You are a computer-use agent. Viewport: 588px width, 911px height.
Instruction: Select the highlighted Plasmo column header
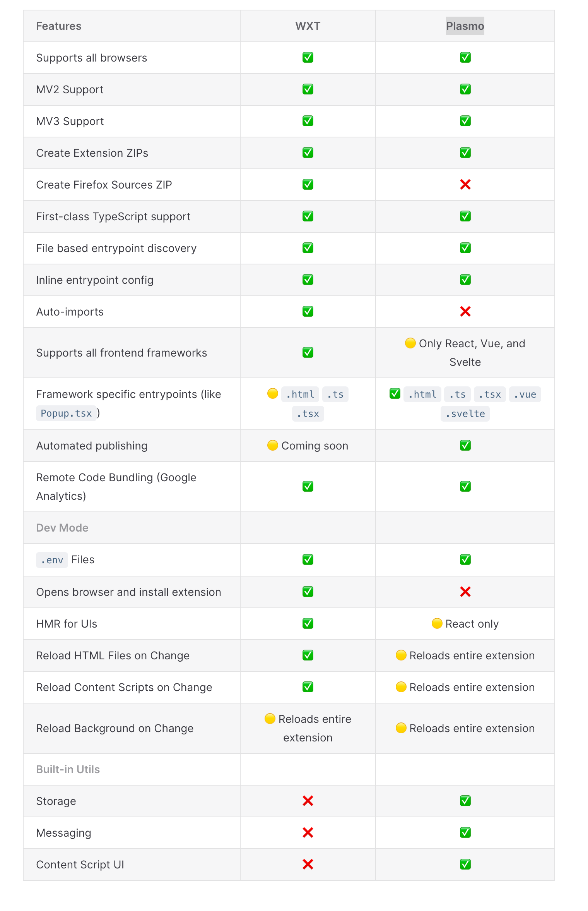tap(465, 26)
